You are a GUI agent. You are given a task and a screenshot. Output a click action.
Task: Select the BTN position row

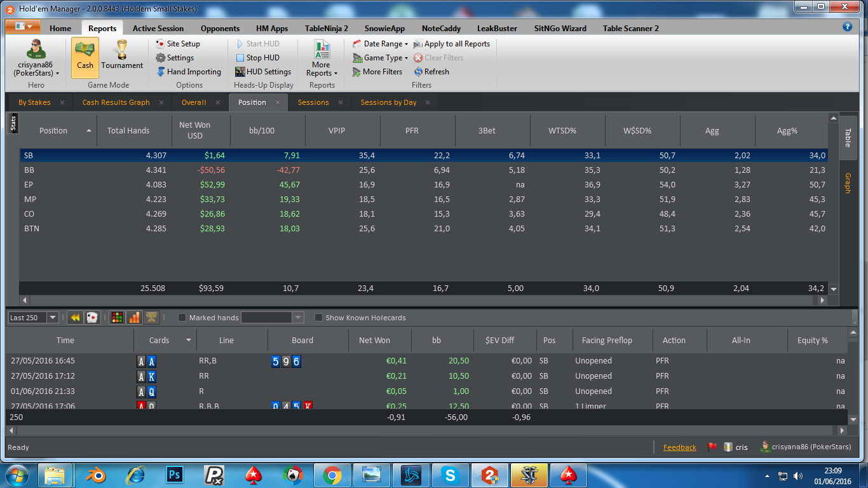click(x=424, y=229)
